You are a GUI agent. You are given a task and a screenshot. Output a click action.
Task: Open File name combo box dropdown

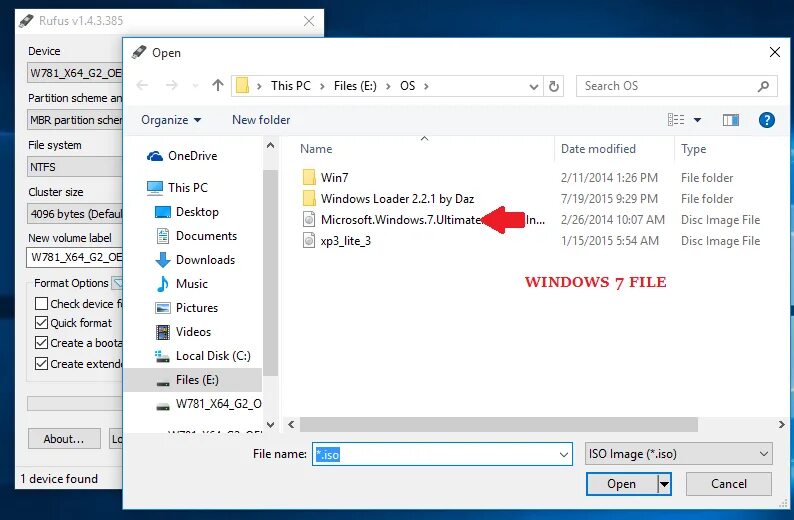564,455
